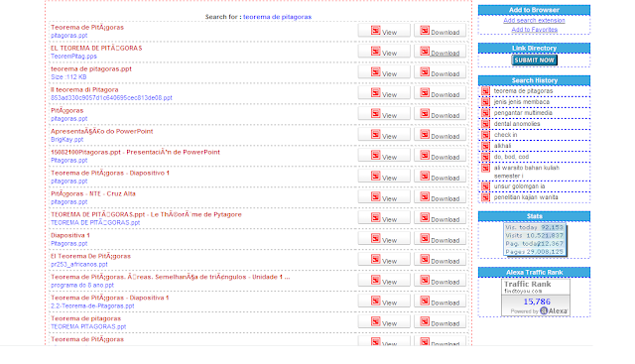635x364 pixels.
Task: Click the 853ad330c9057d1c640695cec813de08.ppt filename
Action: [111, 98]
